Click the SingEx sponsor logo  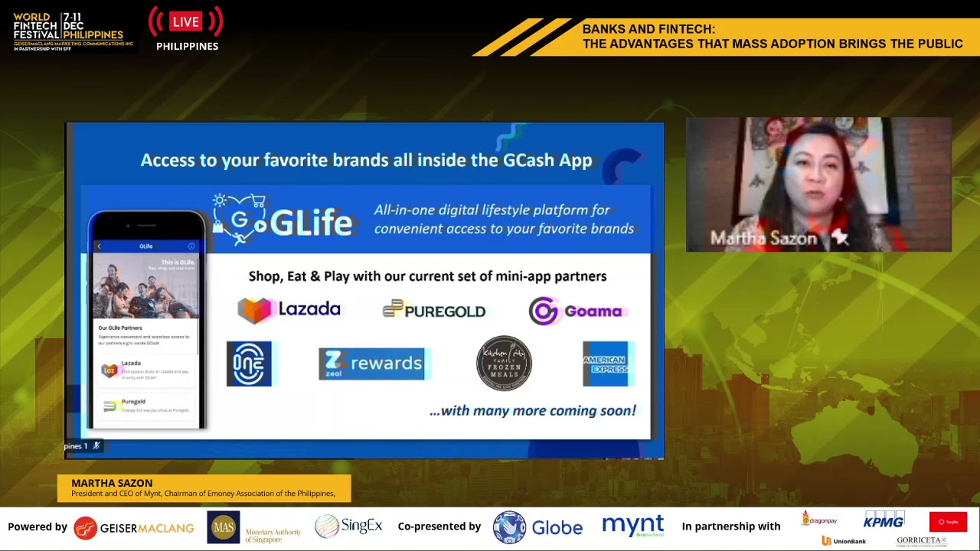click(348, 527)
